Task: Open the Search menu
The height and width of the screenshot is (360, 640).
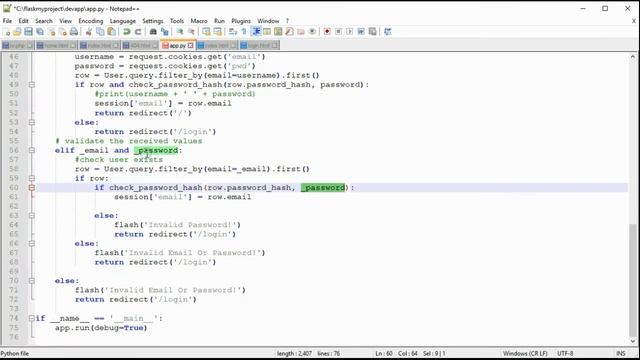Action: 44,21
